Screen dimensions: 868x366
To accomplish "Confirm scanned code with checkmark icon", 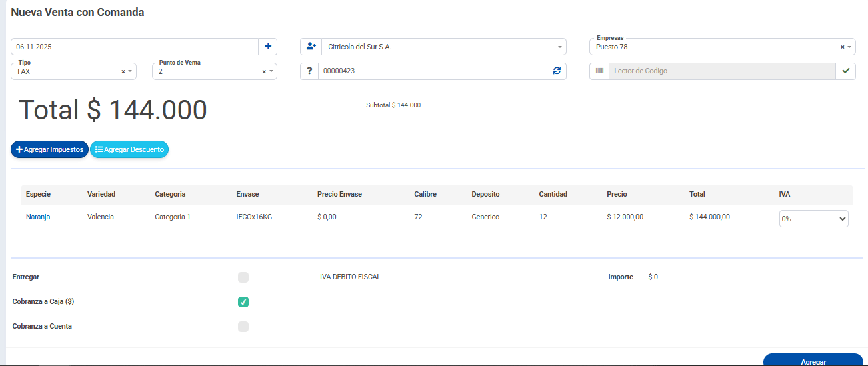I will tap(846, 71).
